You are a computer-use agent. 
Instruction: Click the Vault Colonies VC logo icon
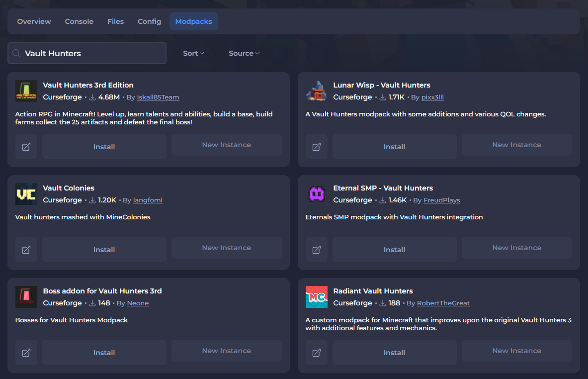(x=26, y=194)
